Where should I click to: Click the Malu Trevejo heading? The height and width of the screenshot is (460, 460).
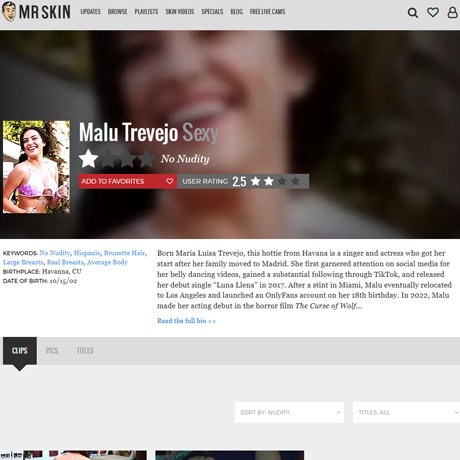[128, 132]
